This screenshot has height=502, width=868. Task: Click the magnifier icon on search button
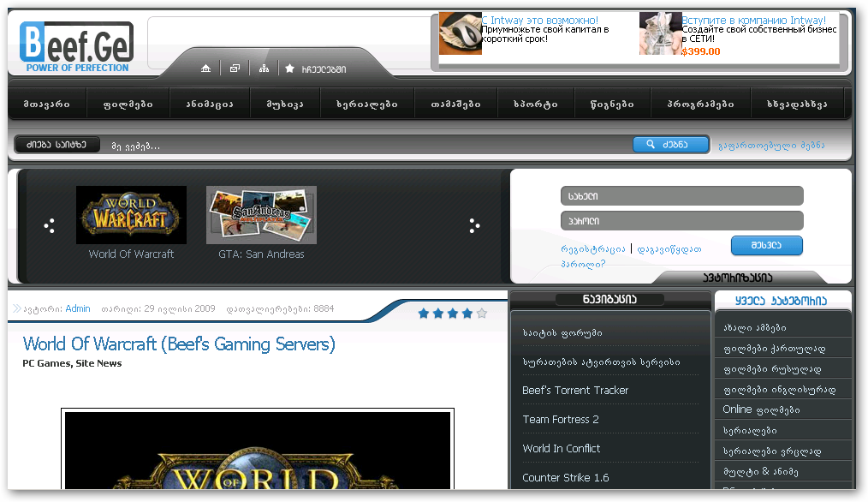tap(651, 144)
